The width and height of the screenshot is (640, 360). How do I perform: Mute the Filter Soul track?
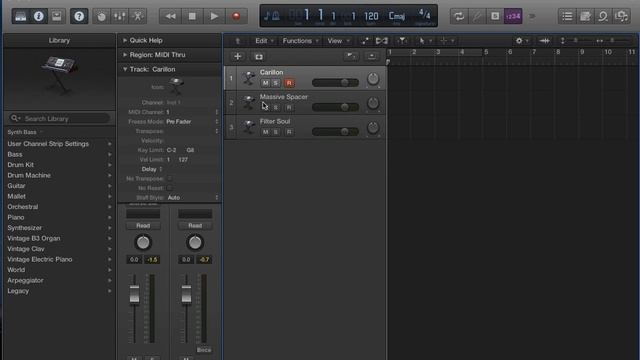click(x=265, y=132)
